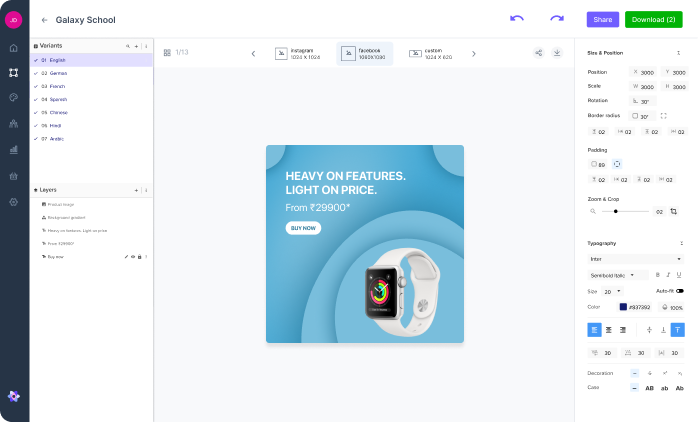The image size is (698, 422).
Task: Align text vertically to bottom
Action: point(663,330)
